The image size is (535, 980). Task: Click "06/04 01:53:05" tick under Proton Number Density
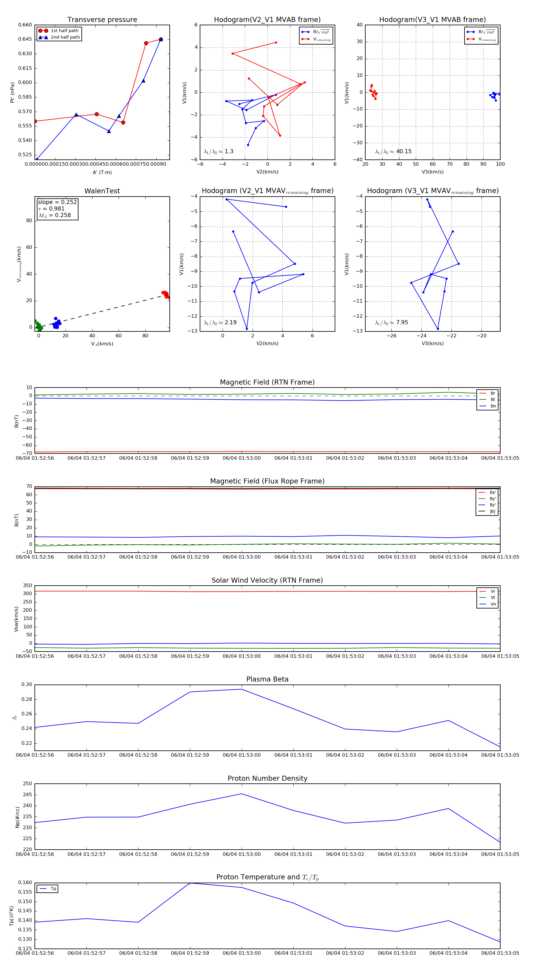click(x=500, y=854)
